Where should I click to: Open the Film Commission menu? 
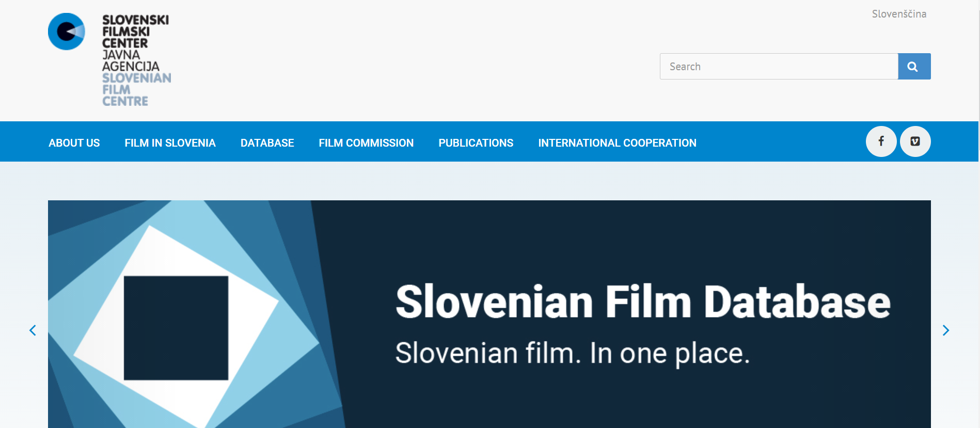point(366,143)
